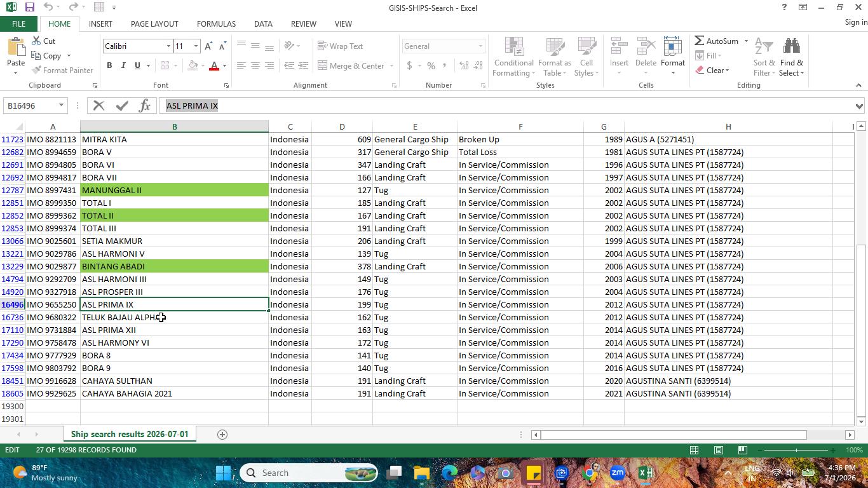Expand the Name Box dropdown next to B16496
The height and width of the screenshot is (488, 868).
tap(61, 105)
